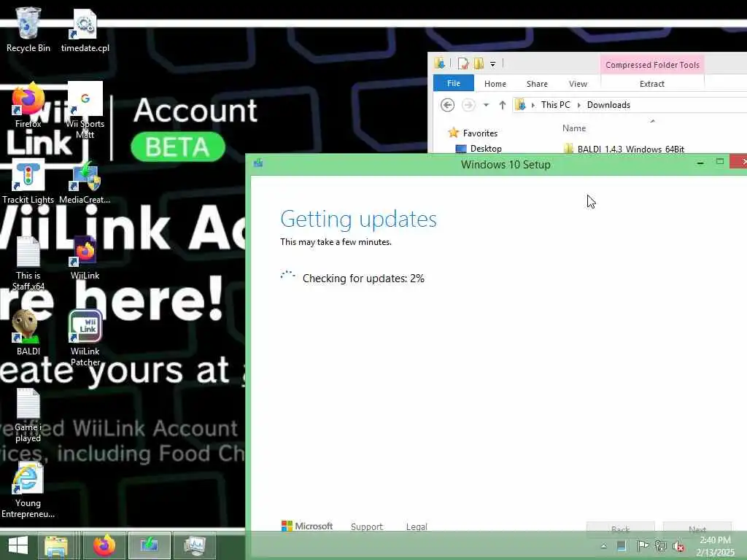Click the Microsoft logo in Setup

(307, 526)
